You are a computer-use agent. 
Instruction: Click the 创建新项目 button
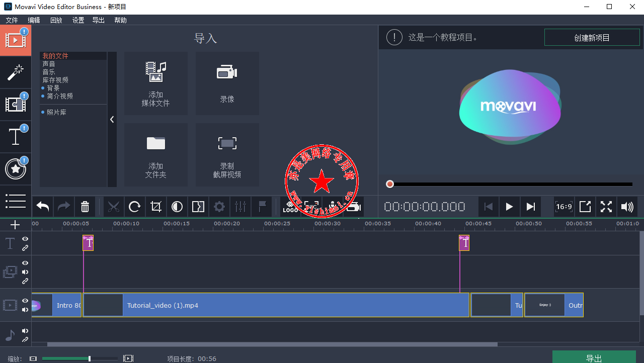592,38
